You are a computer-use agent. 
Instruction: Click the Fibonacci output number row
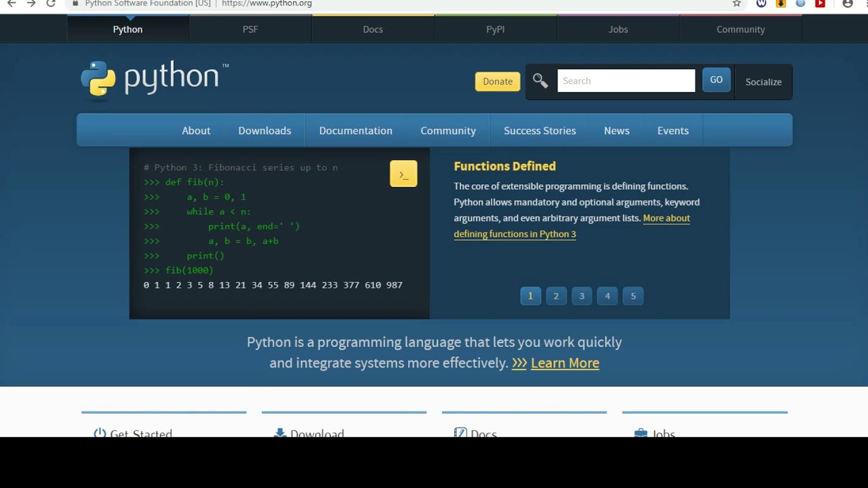(x=273, y=285)
